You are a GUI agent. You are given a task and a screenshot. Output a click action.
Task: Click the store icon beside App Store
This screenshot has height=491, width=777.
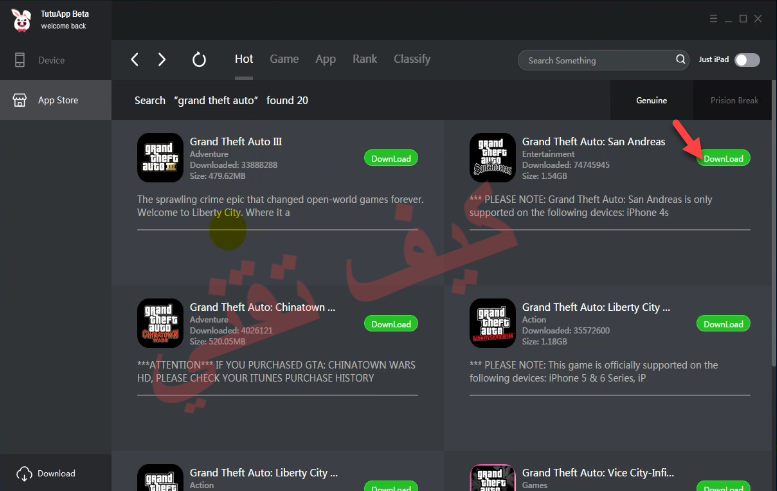[19, 100]
